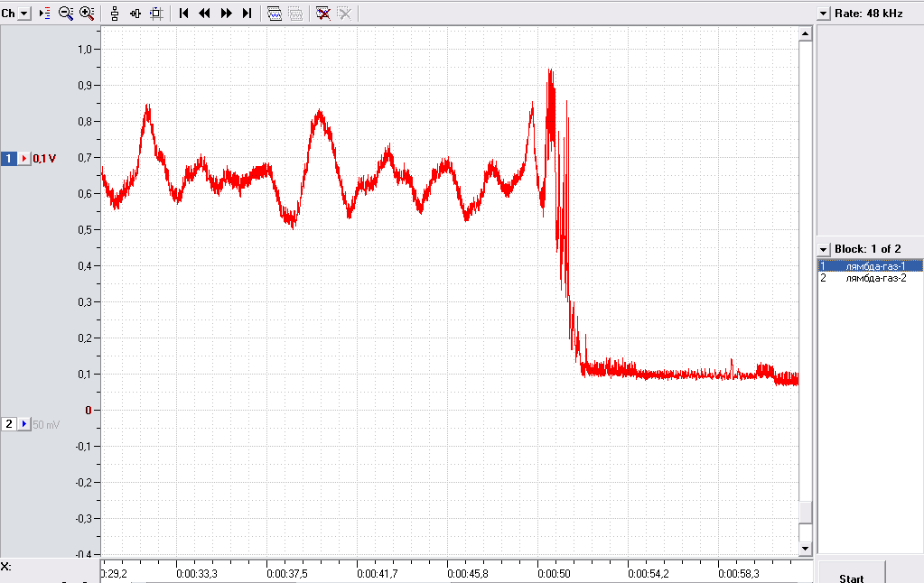Expand the Block 1 of 2 dropdown arrow
This screenshot has height=583, width=924.
823,249
